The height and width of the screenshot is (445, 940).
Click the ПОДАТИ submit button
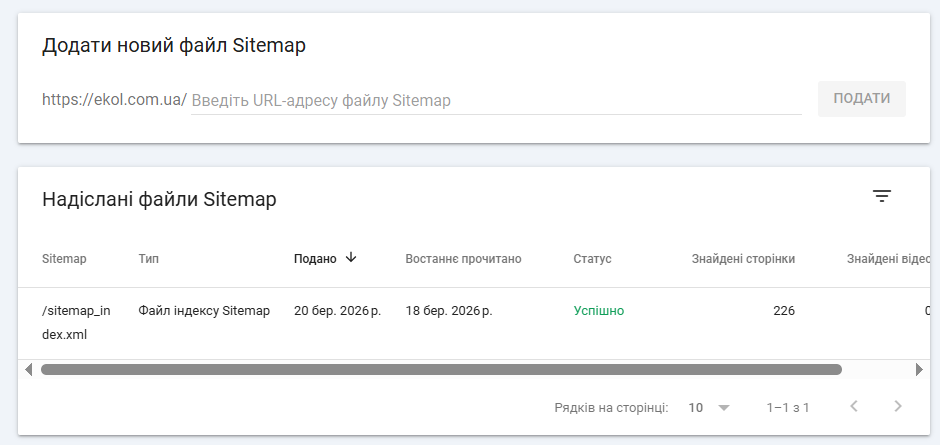click(x=861, y=99)
